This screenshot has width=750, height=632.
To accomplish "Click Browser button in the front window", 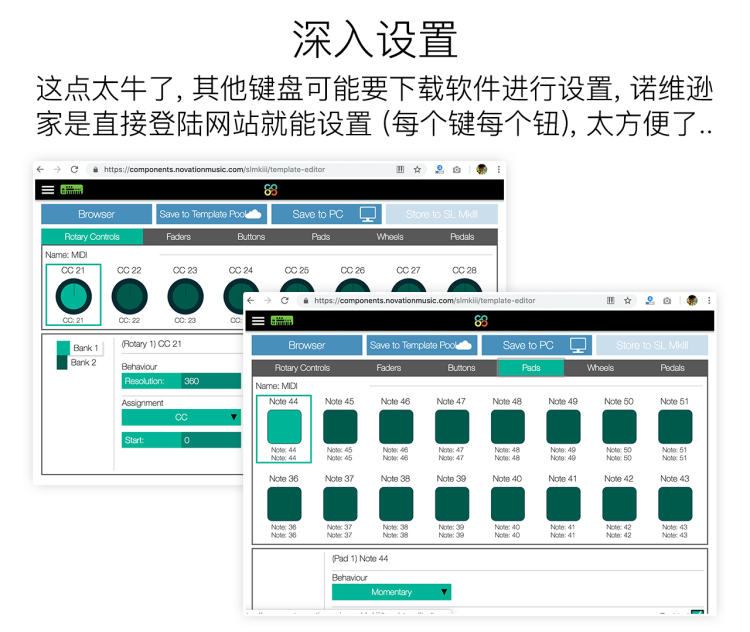I will (x=307, y=345).
